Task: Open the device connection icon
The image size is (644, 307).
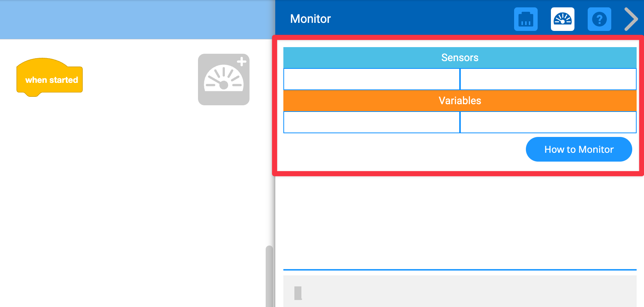Action: [526, 19]
